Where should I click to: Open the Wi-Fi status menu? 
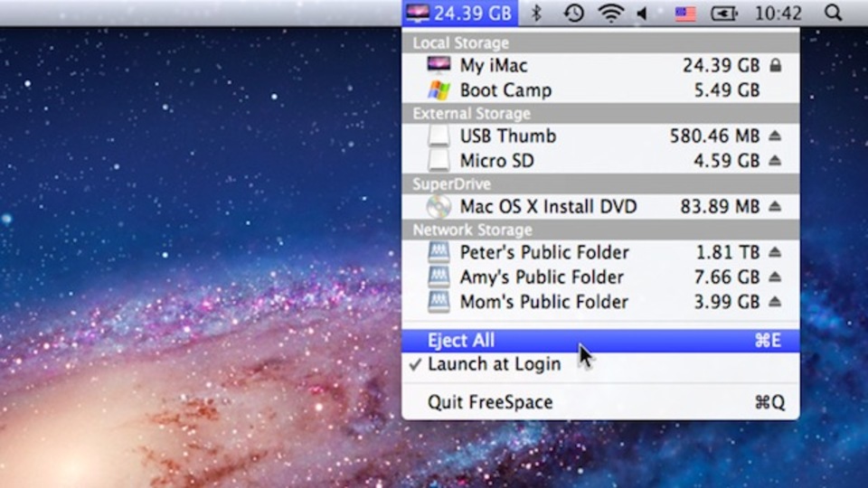tap(610, 13)
